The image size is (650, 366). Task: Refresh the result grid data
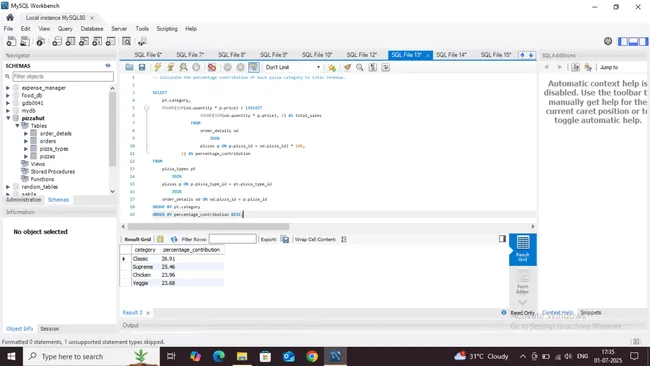pos(174,239)
